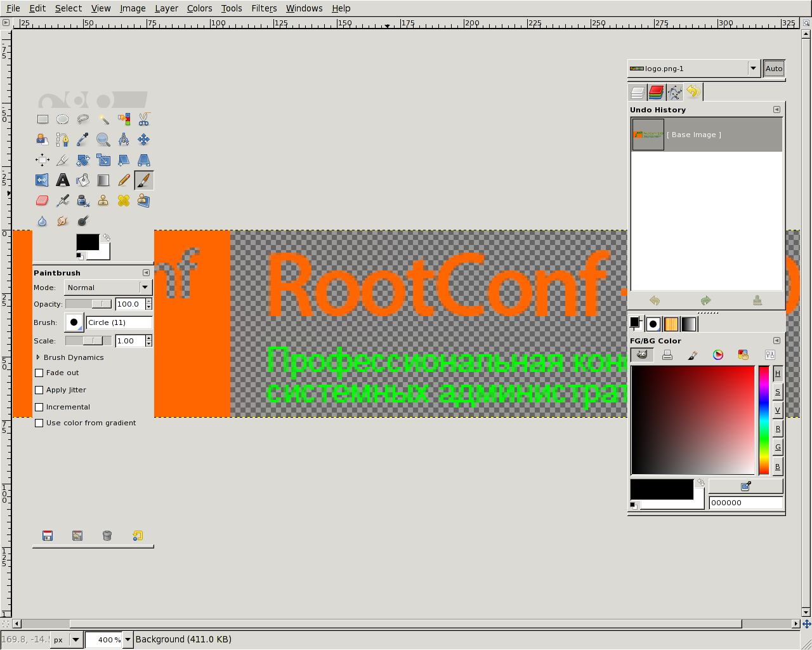Open the FG/BG Color tab menu arrow
Viewport: 812px width, 650px height.
[x=776, y=341]
